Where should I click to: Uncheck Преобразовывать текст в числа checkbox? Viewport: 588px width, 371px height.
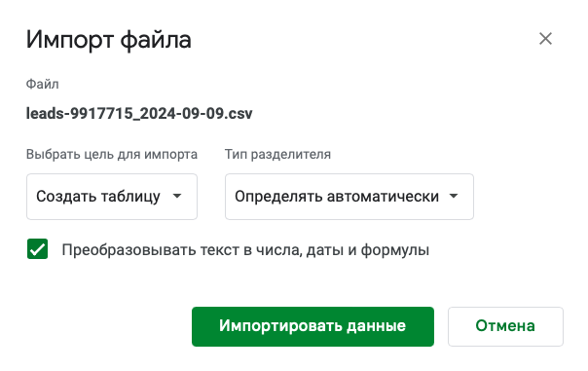click(38, 249)
